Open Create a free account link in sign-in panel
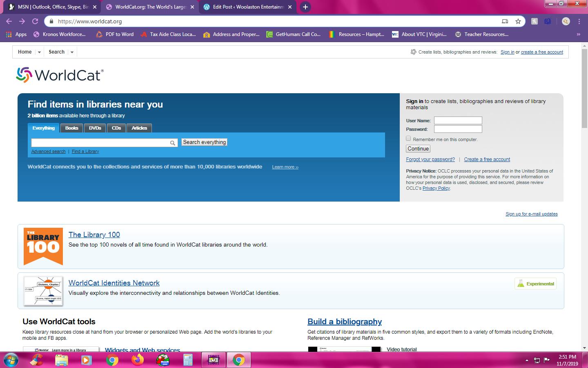This screenshot has width=588, height=368. click(x=487, y=159)
